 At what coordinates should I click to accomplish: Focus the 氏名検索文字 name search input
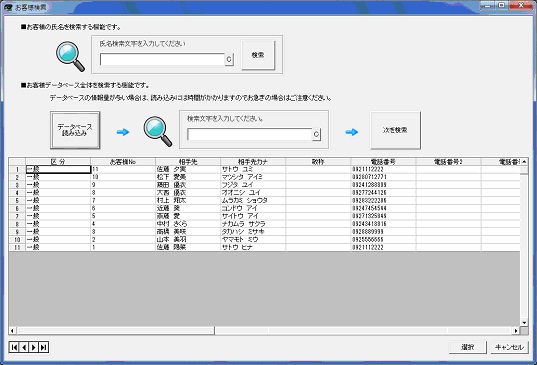162,59
